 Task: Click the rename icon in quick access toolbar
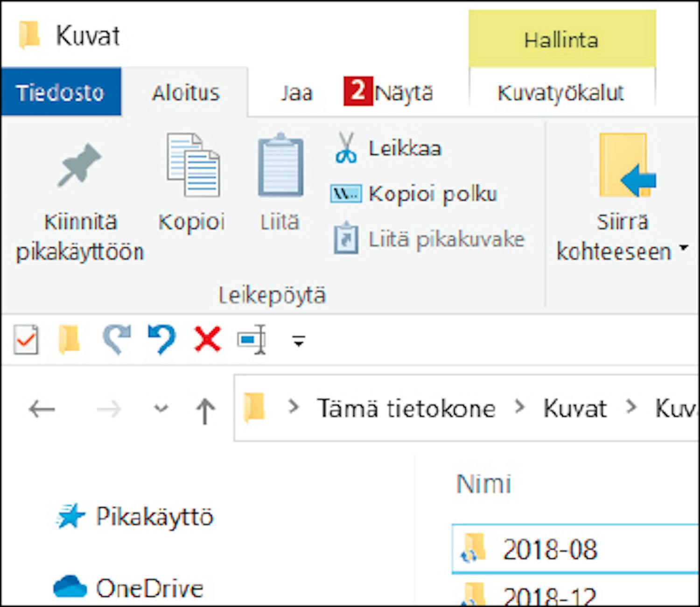click(x=252, y=340)
